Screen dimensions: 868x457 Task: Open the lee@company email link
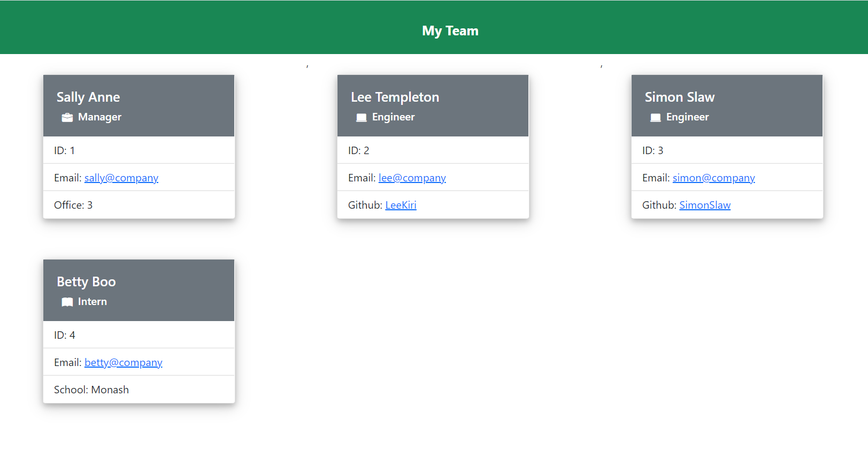point(412,177)
